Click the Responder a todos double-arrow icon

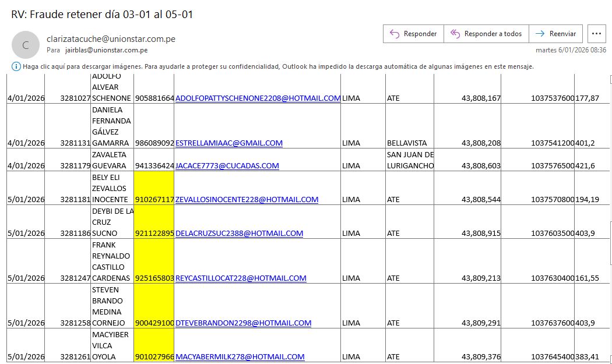point(455,34)
